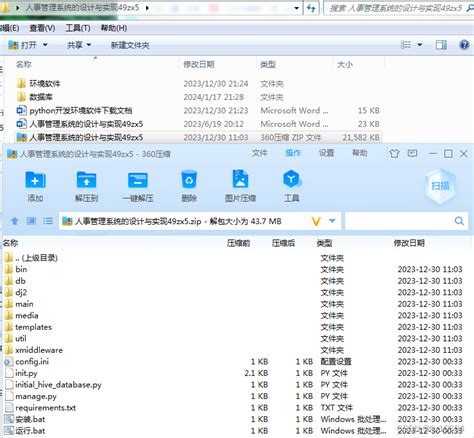Toggle the Explorer preview pane icon
This screenshot has width=474, height=438.
coord(441,45)
